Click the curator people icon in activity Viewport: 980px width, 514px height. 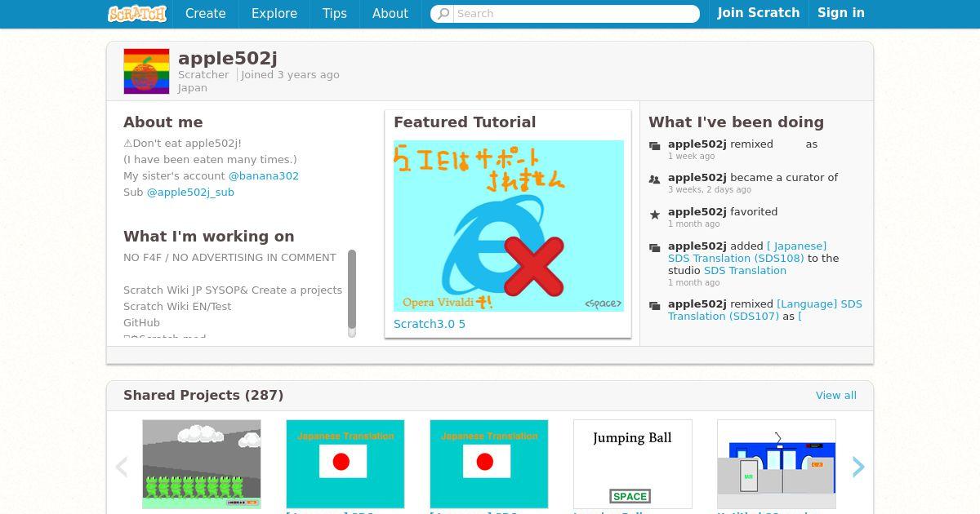pos(655,179)
